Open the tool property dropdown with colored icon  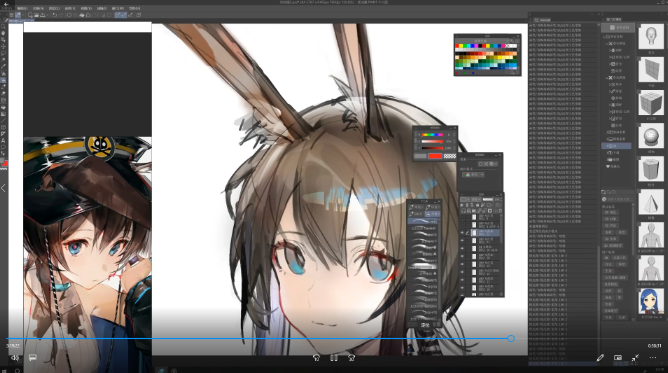pos(473,175)
